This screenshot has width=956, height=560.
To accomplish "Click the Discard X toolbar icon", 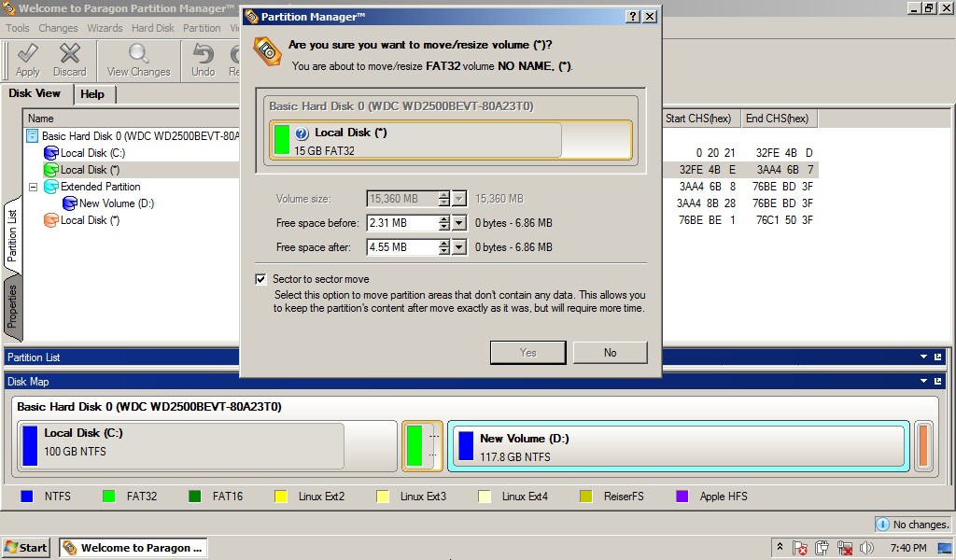I will [x=69, y=53].
